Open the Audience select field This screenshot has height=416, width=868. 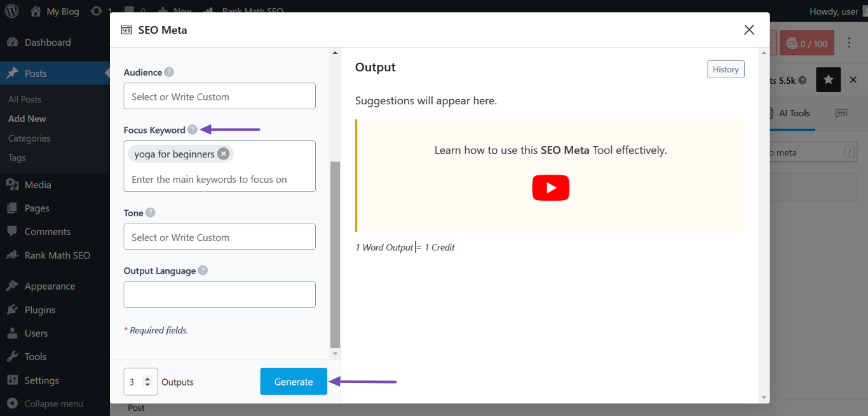219,97
